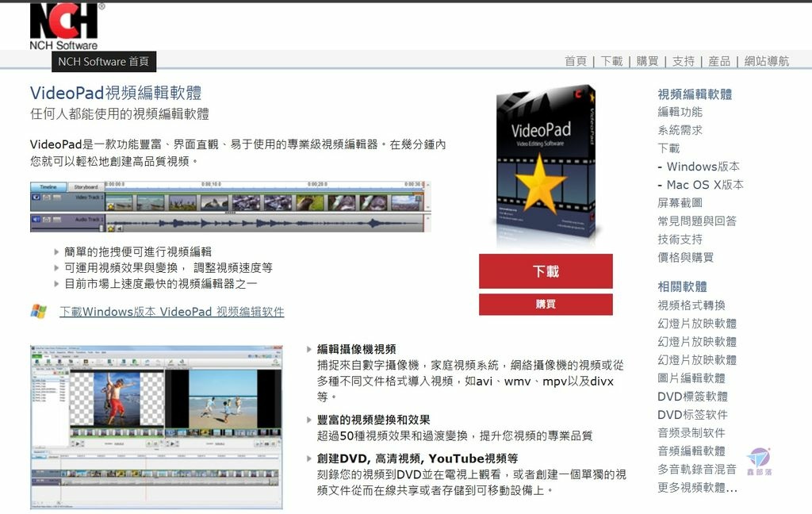Open 視頻編輯軟體 sidebar heading

click(695, 94)
